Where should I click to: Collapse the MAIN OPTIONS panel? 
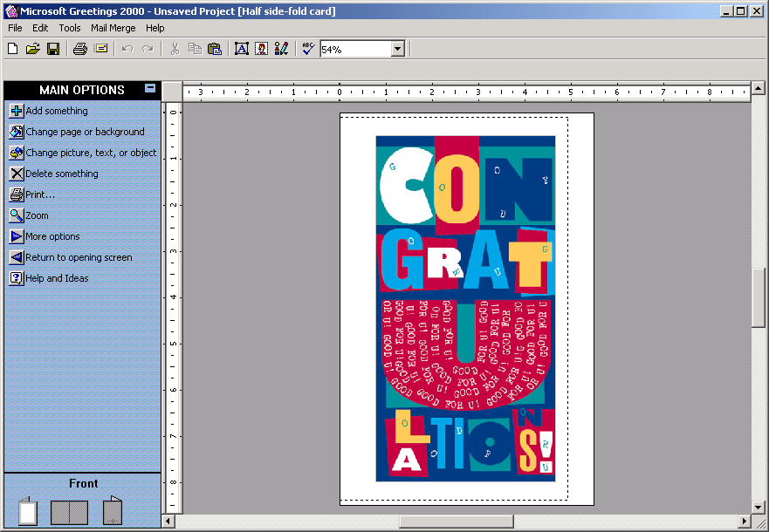(150, 88)
